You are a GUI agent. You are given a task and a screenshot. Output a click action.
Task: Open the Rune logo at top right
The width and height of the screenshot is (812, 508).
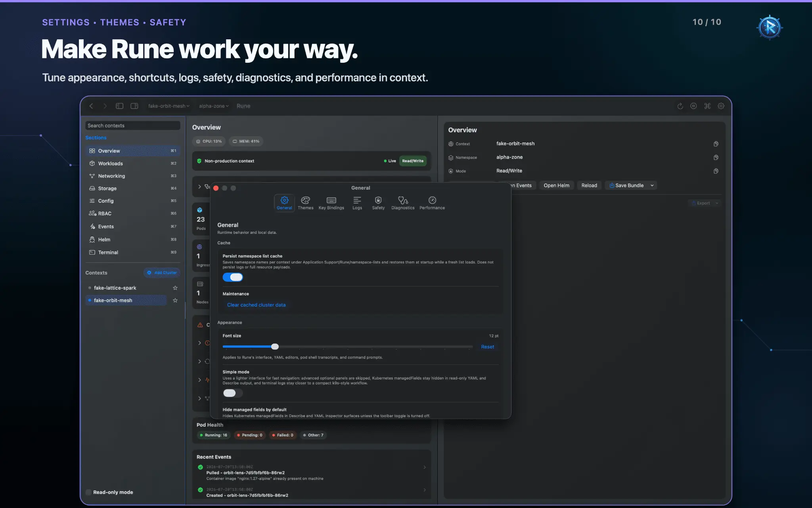[x=770, y=27]
